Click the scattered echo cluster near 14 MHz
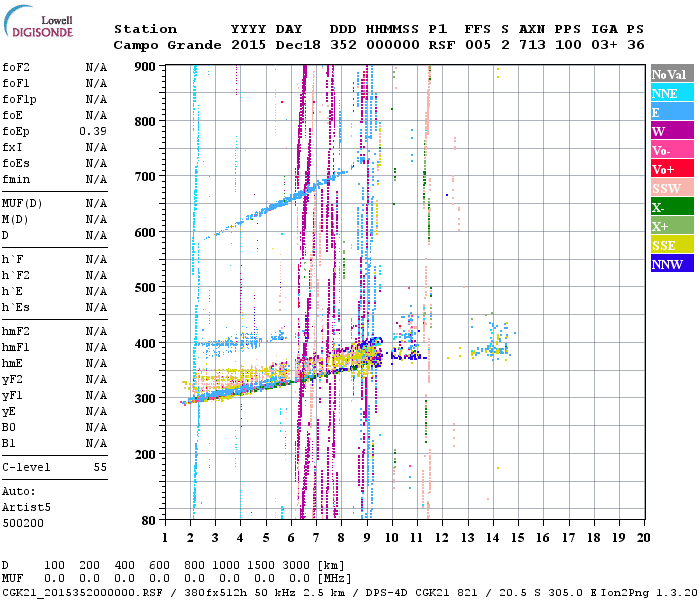The image size is (700, 600). (x=492, y=342)
